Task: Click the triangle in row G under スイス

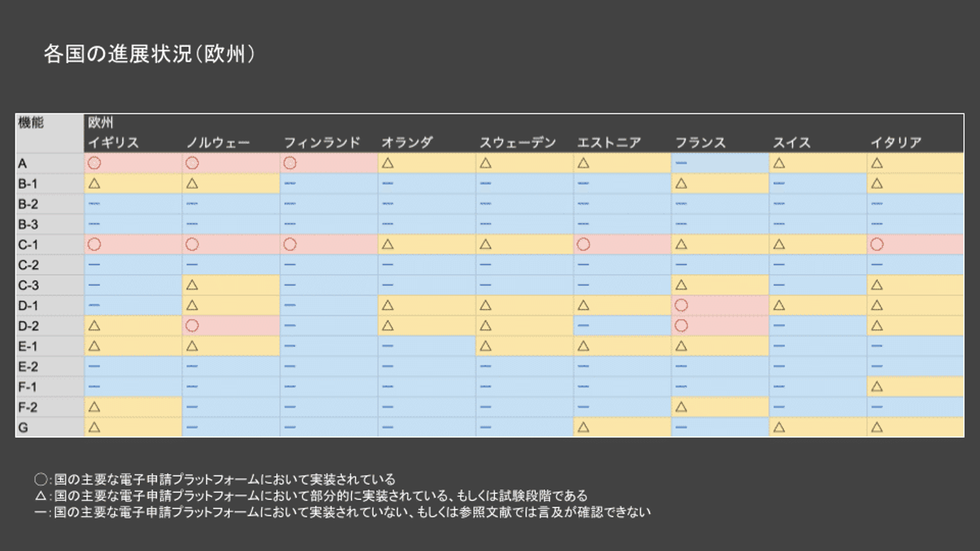Action: (x=779, y=427)
